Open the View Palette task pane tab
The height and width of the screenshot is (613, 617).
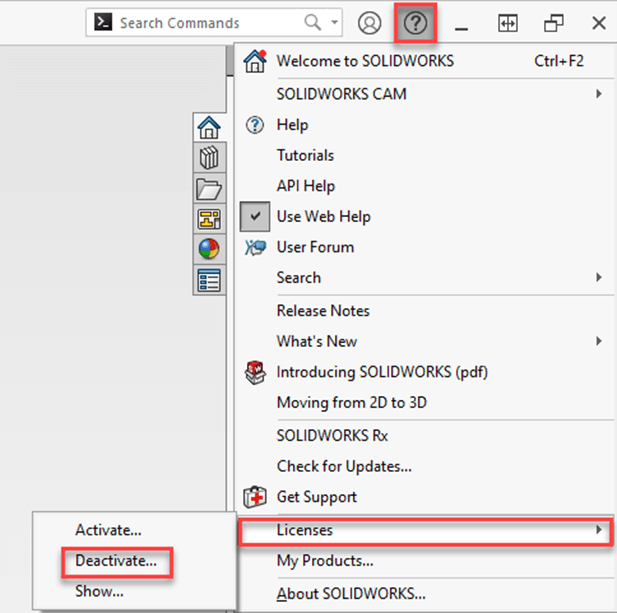pos(209,219)
